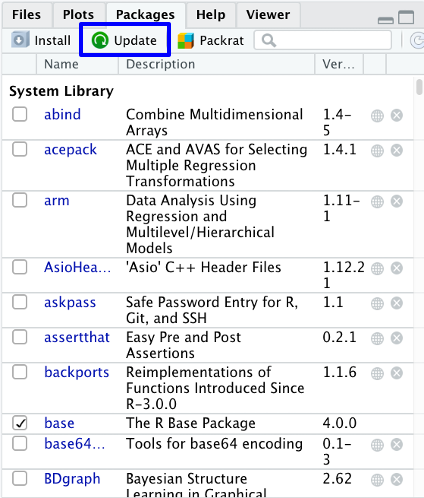Click the package list vertical scrollbar
Viewport: 424px width, 498px height.
[x=419, y=287]
